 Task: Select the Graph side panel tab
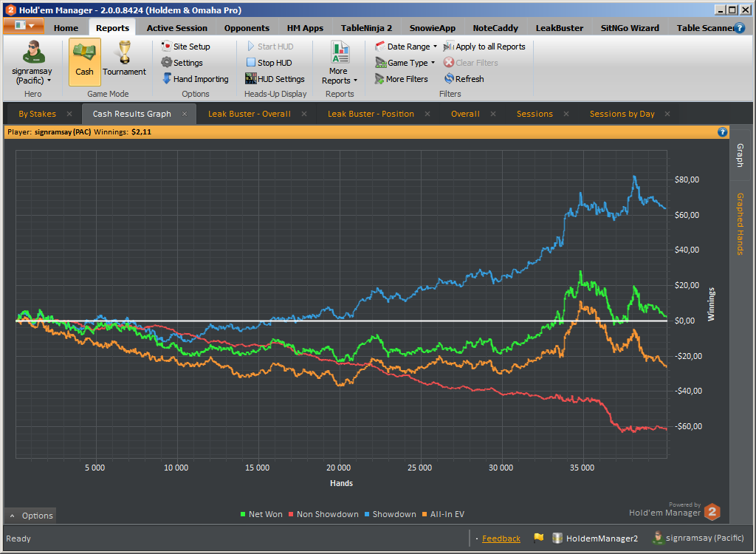click(740, 155)
